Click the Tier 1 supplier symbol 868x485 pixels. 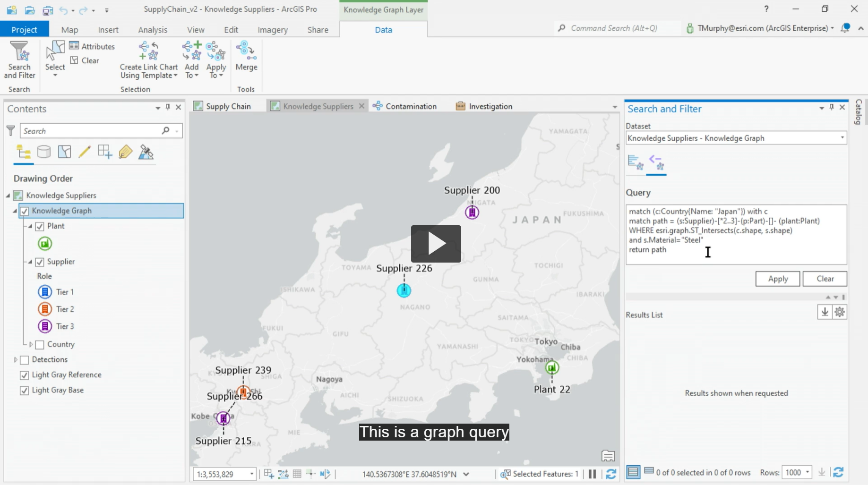pos(45,292)
